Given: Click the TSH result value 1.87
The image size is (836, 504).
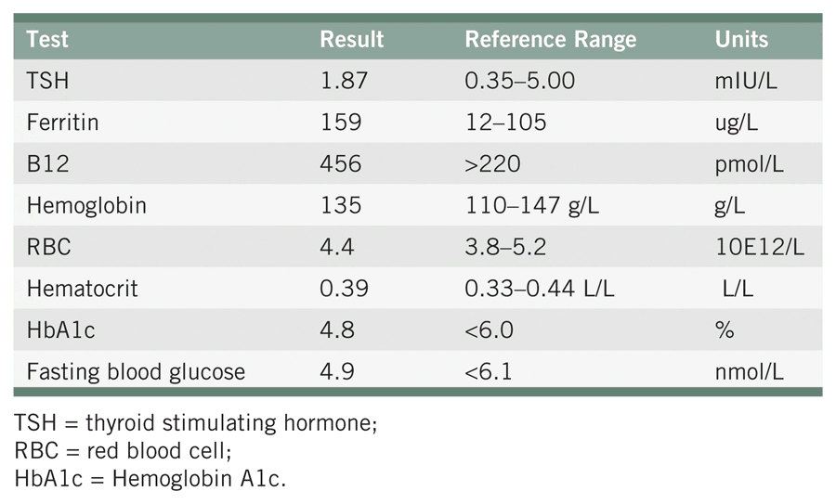Looking at the screenshot, I should click(x=344, y=81).
